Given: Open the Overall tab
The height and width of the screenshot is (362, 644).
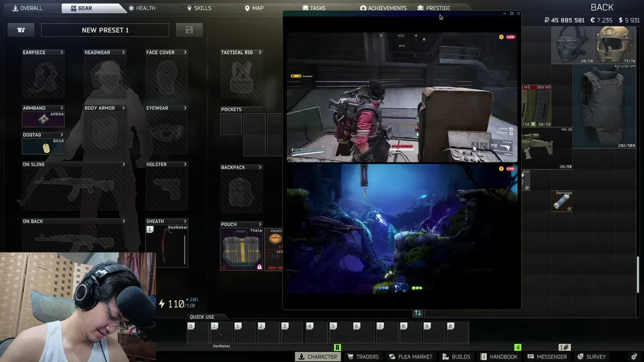Looking at the screenshot, I should pos(28,8).
